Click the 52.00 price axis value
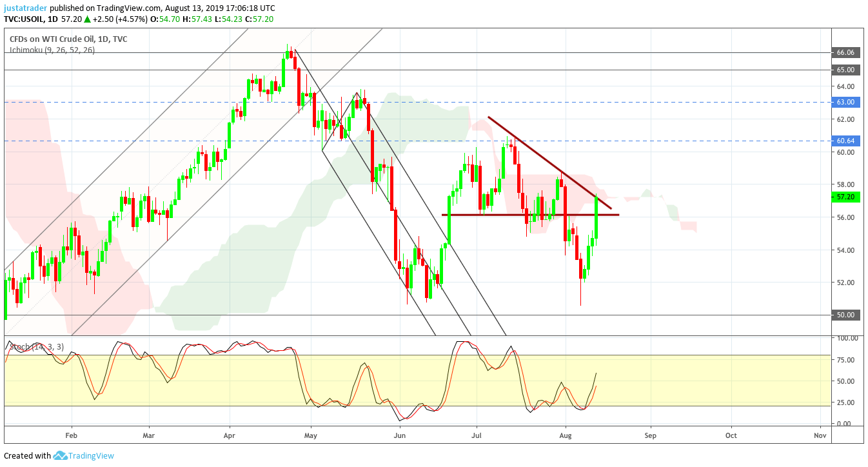The width and height of the screenshot is (868, 467). coord(845,283)
